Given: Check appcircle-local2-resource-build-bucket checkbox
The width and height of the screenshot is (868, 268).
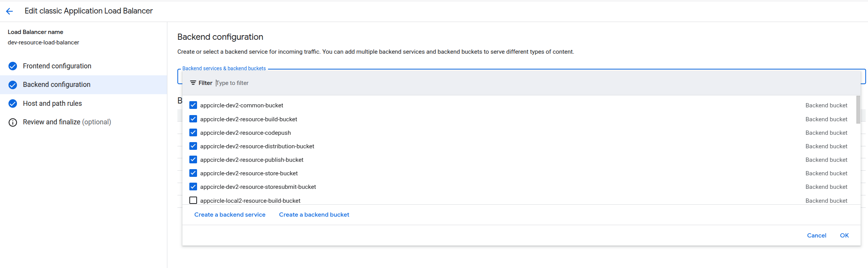Looking at the screenshot, I should [193, 200].
